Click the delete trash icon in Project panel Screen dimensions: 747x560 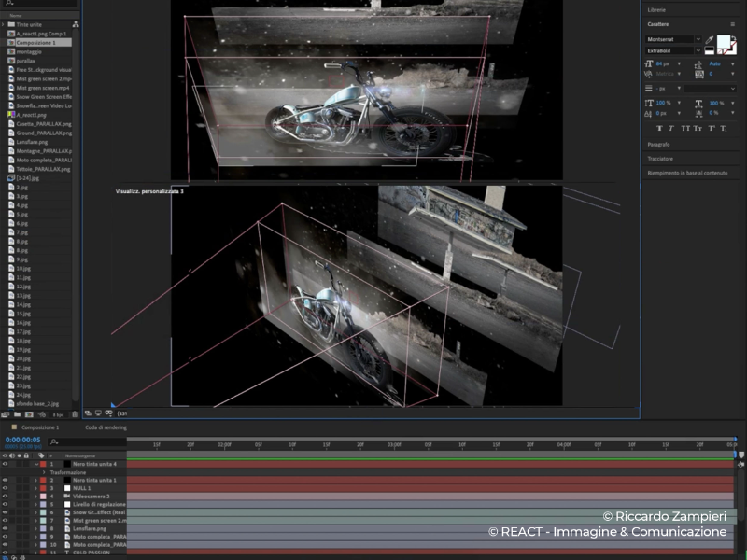75,414
